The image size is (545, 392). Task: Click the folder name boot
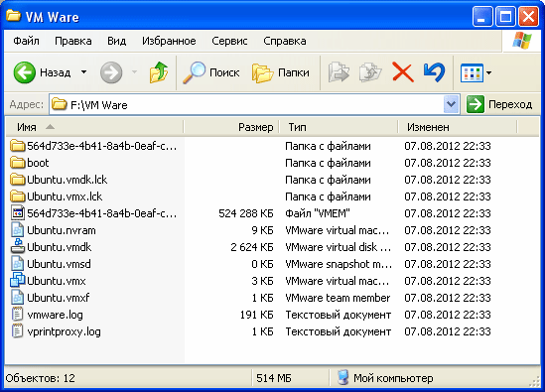click(x=38, y=163)
